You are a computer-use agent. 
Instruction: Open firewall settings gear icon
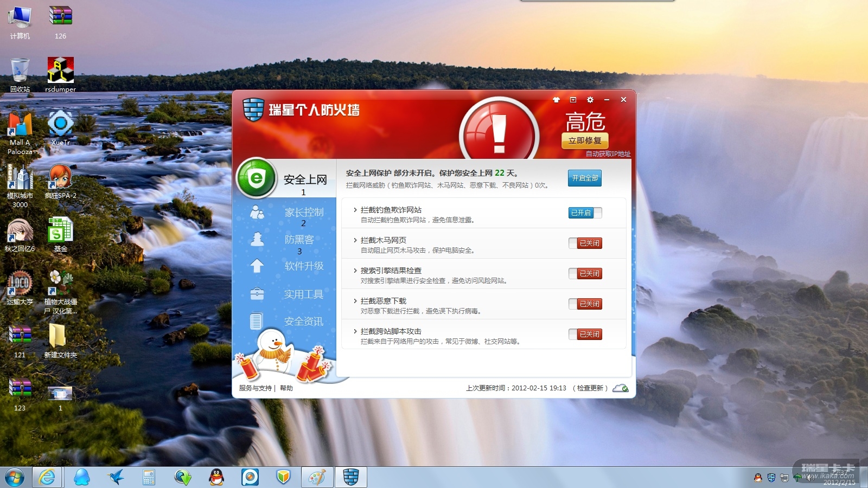[x=590, y=100]
